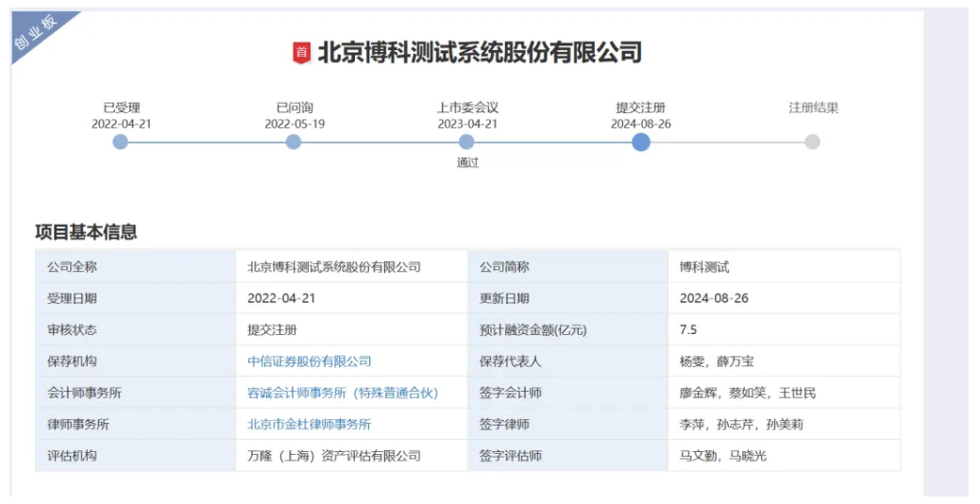Click the 审核状态 label cell
The image size is (980, 504).
136,329
